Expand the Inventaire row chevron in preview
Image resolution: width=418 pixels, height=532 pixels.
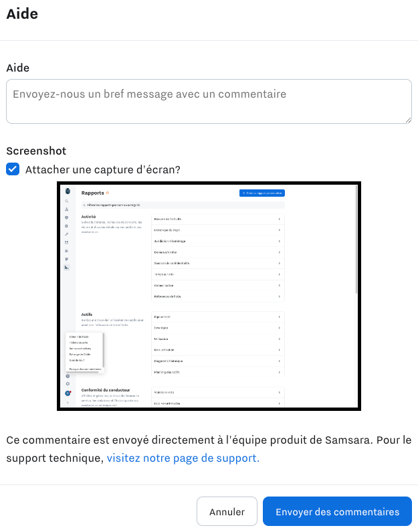pyautogui.click(x=280, y=328)
